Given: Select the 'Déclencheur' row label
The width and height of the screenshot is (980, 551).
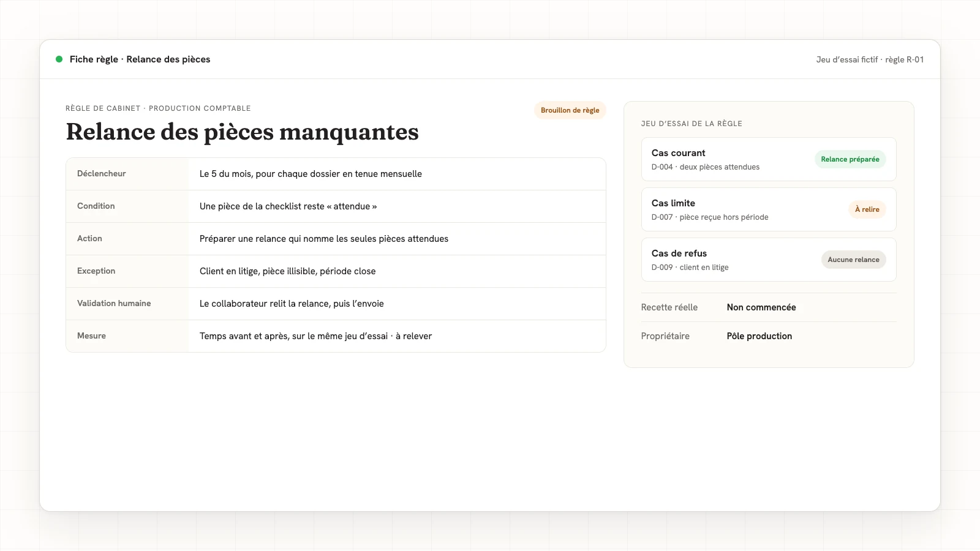Looking at the screenshot, I should coord(102,173).
